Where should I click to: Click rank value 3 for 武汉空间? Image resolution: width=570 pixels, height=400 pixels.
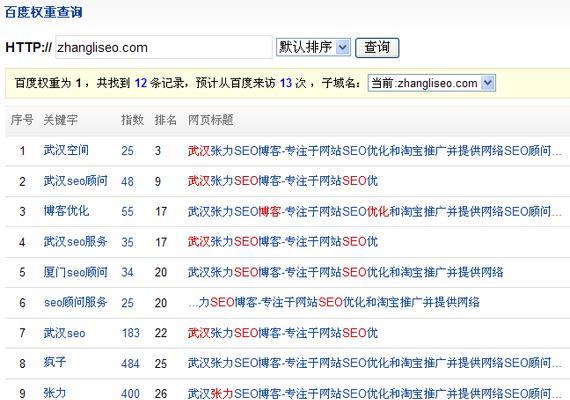[158, 151]
